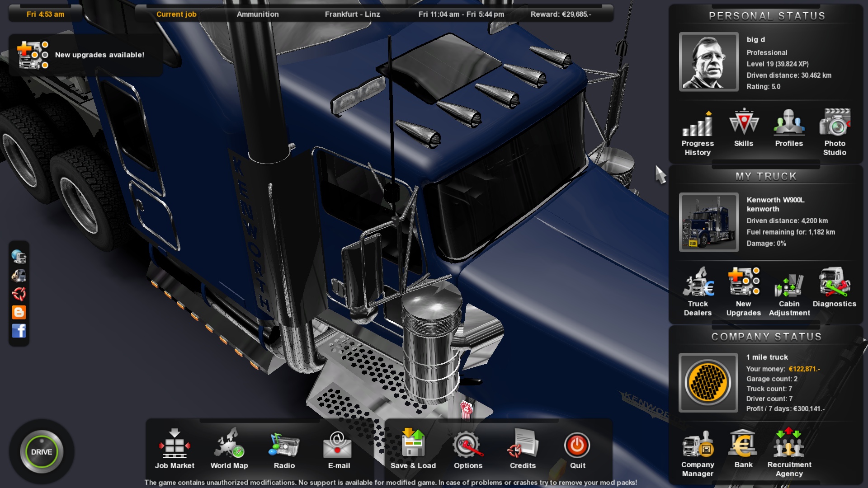The height and width of the screenshot is (488, 868).
Task: Click the 'Rating: 5.0' text
Action: [x=764, y=86]
